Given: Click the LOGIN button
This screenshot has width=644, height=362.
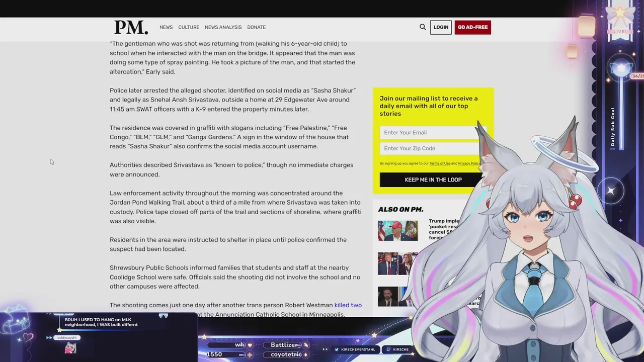Looking at the screenshot, I should tap(441, 27).
